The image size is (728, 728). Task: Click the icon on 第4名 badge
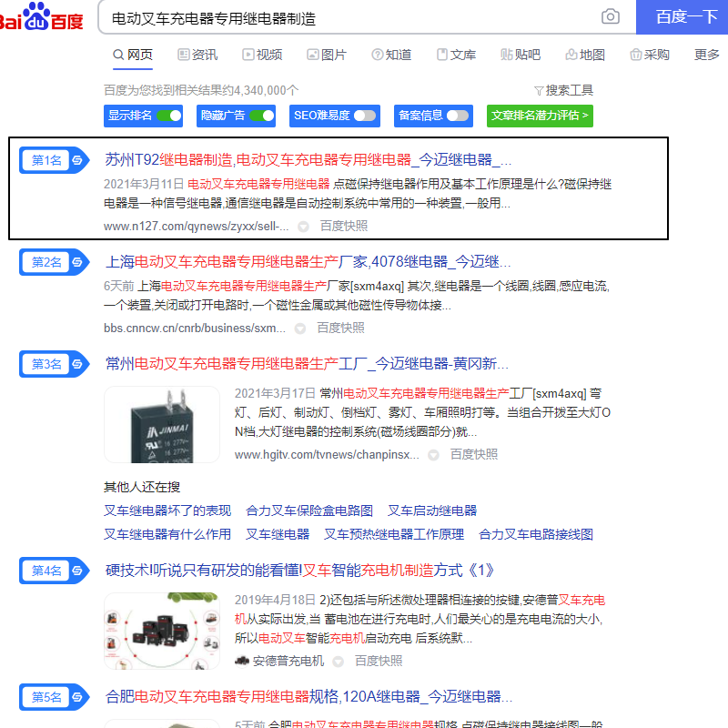77,571
